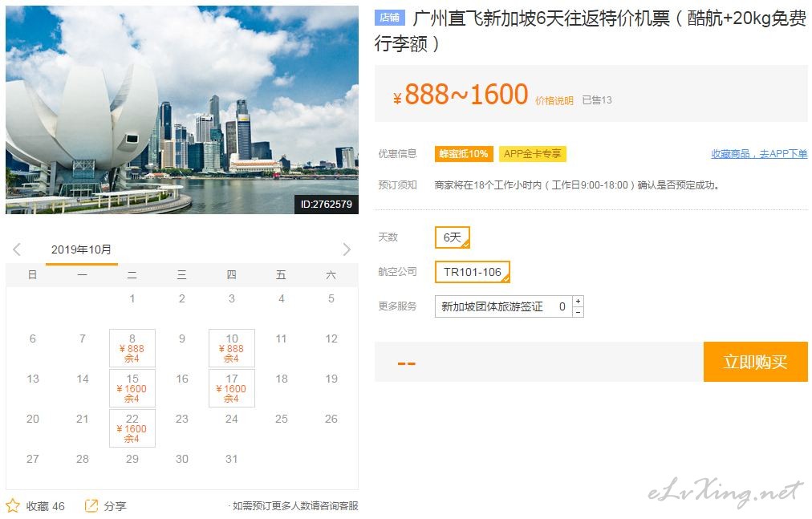Go to previous month in calendar
The width and height of the screenshot is (812, 519).
point(17,249)
